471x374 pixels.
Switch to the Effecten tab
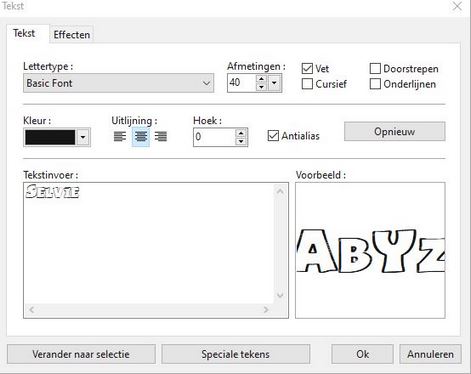click(72, 35)
